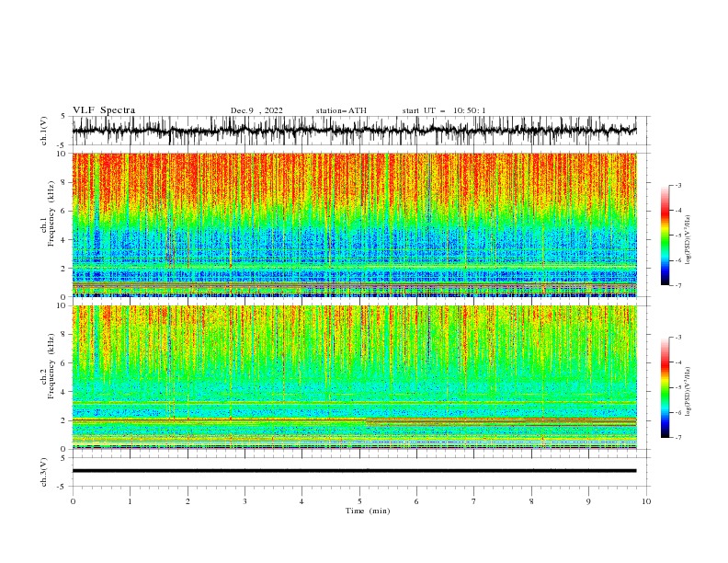Click the "5" tick on ch.1(V) axis

[63, 117]
